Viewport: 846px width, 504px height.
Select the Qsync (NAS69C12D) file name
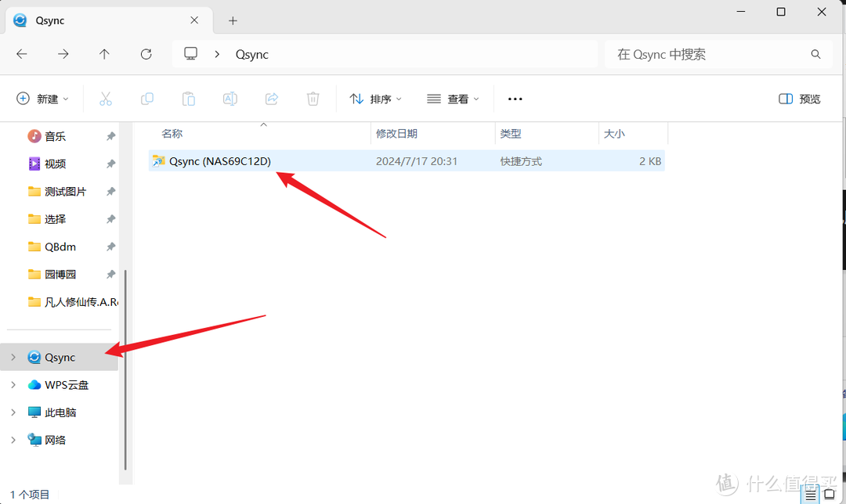click(x=219, y=161)
